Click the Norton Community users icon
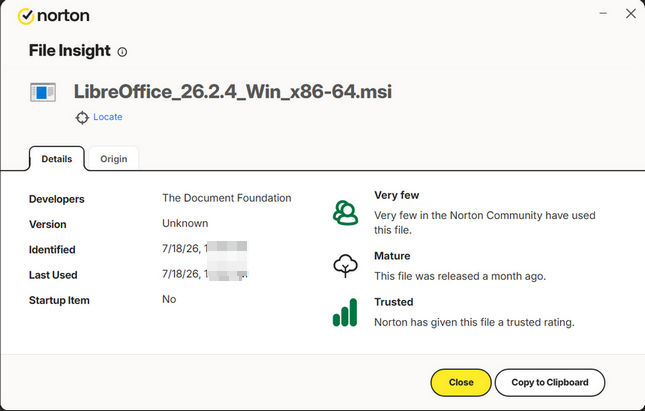 [346, 213]
